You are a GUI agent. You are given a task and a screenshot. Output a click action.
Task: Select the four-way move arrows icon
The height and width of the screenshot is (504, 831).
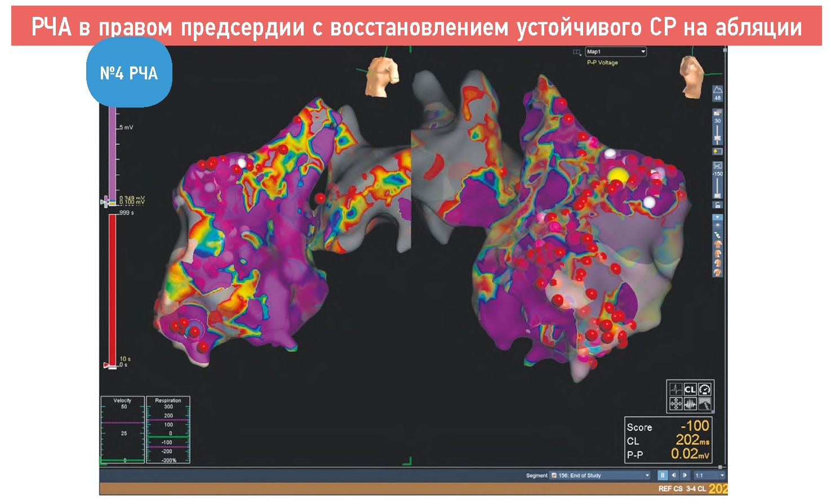click(676, 403)
